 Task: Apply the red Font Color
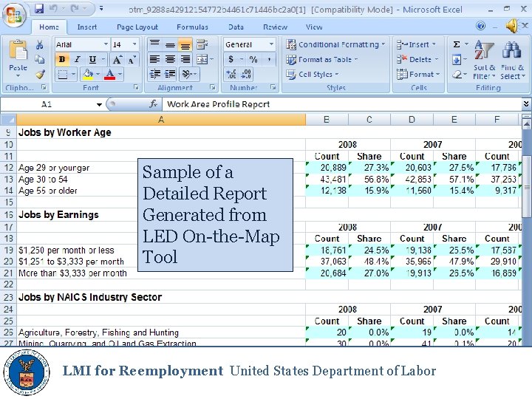point(109,74)
